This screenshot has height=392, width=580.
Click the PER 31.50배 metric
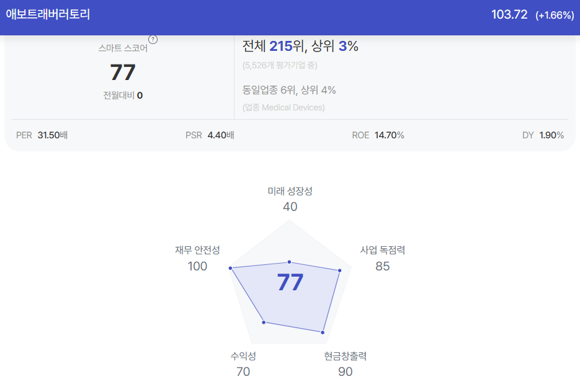click(x=42, y=135)
